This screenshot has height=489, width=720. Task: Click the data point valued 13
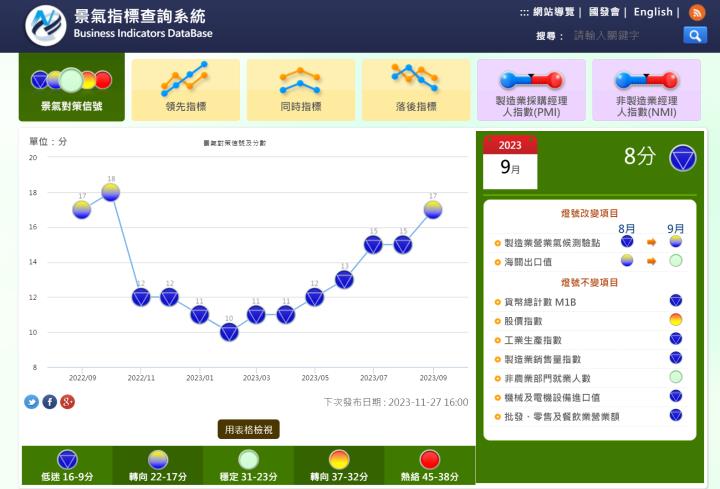point(344,280)
